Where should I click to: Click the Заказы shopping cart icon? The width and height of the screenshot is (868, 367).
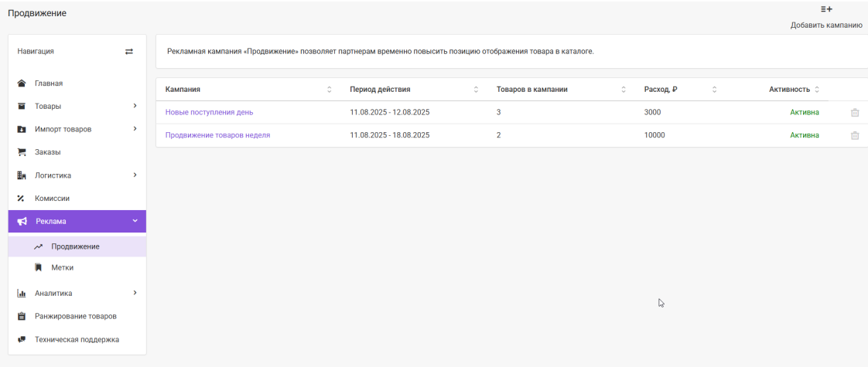(x=22, y=152)
